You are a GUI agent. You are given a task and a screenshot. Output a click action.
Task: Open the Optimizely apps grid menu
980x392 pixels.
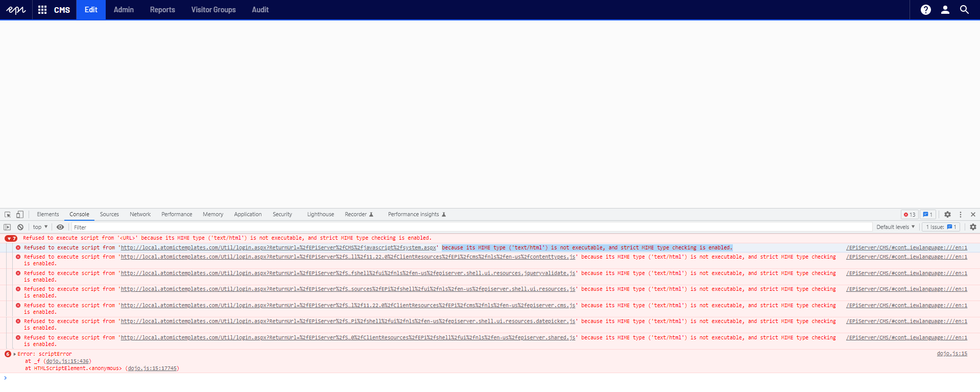pyautogui.click(x=42, y=10)
